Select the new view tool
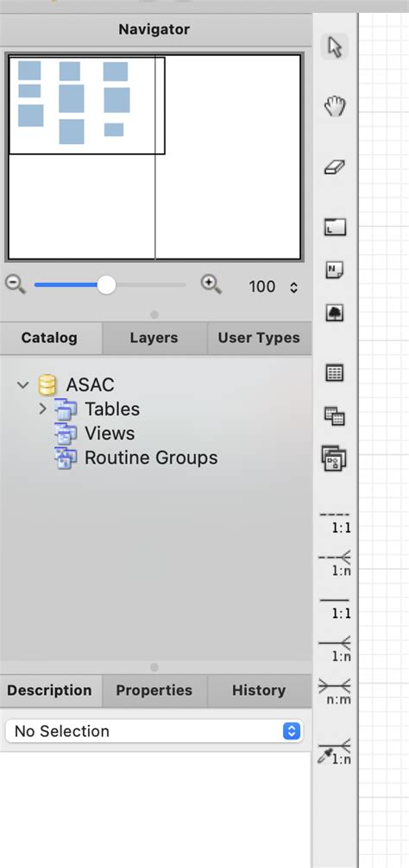Image resolution: width=409 pixels, height=868 pixels. (335, 415)
